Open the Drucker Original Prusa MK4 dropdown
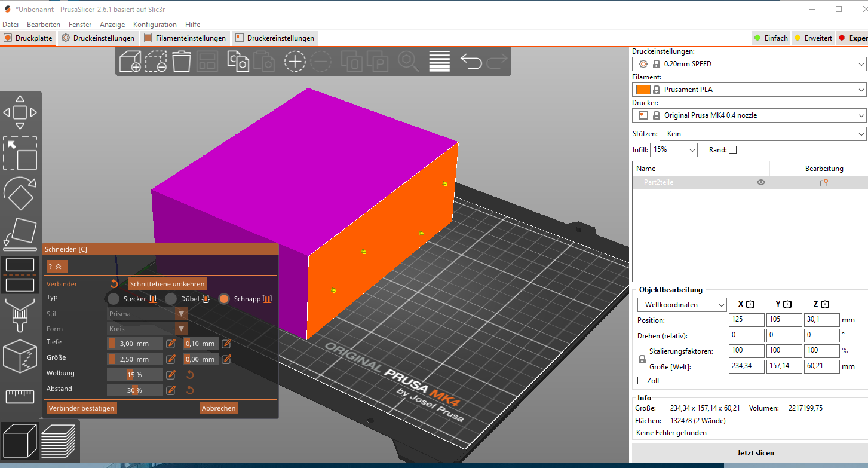Screen dimensions: 868x468 pos(749,115)
